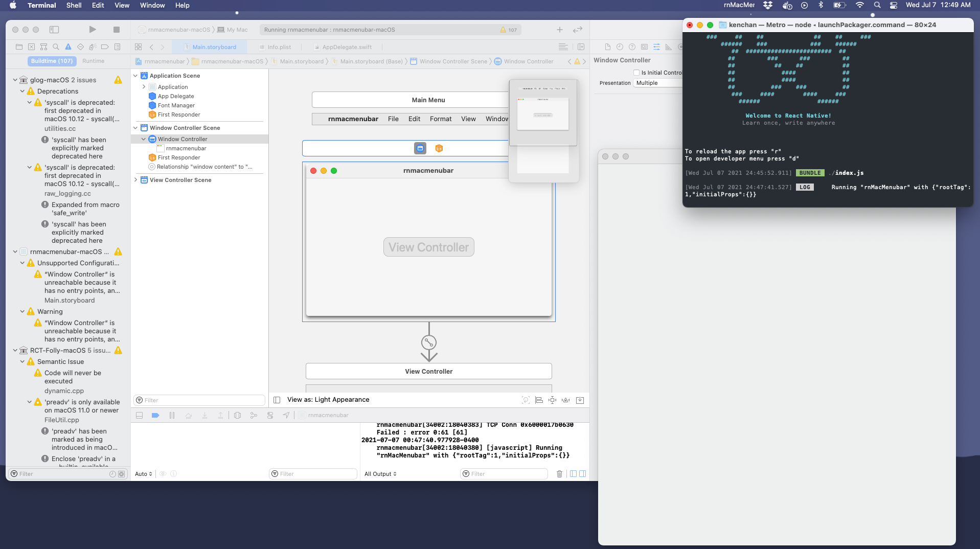The width and height of the screenshot is (980, 549).
Task: Open the All Output dropdown
Action: (380, 474)
